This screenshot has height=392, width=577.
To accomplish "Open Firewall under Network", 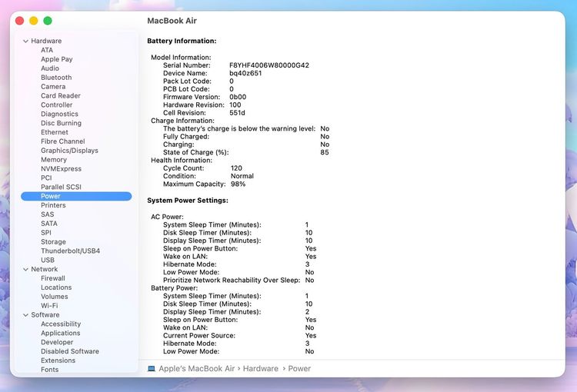I will click(x=52, y=278).
